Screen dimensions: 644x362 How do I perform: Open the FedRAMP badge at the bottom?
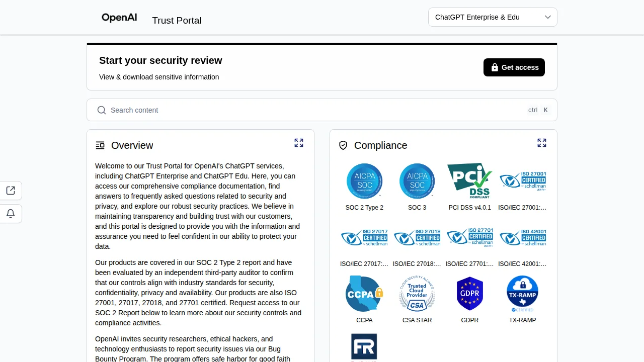(364, 347)
